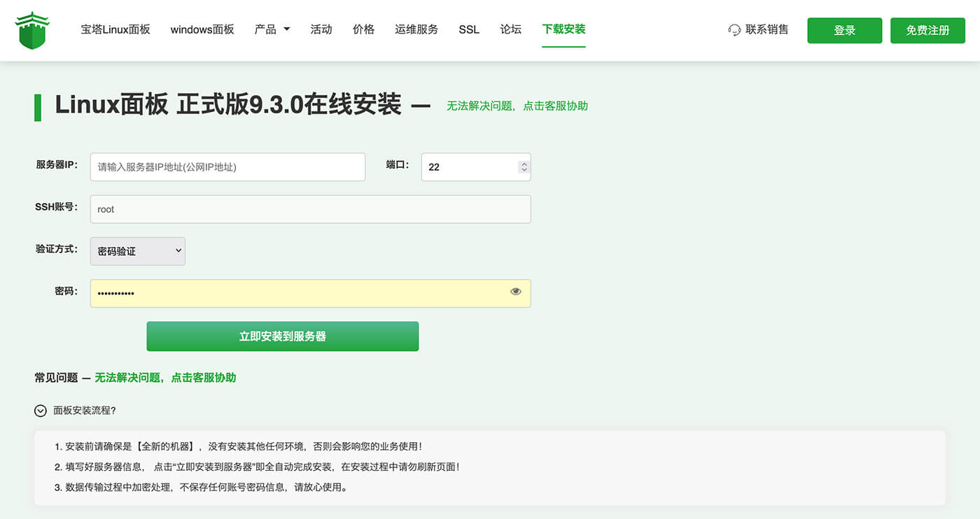
Task: Click the 免费注册 button
Action: pos(927,31)
